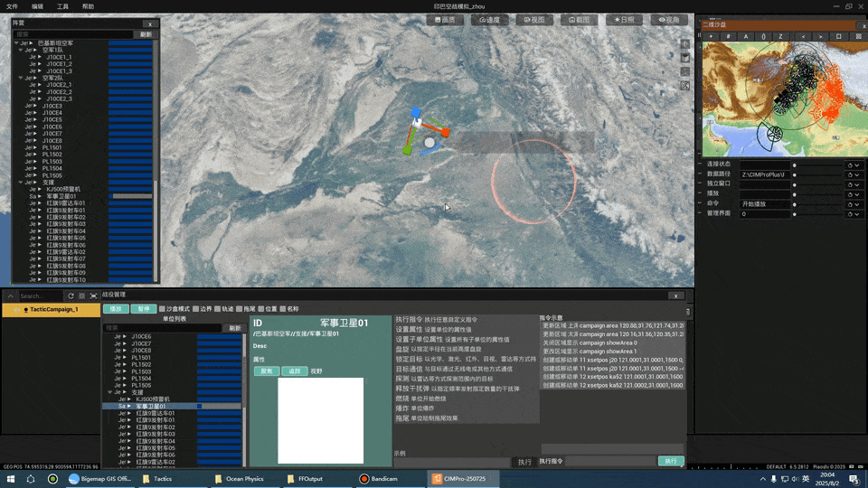This screenshot has height=488, width=868.
Task: Click the 刷新 button in 单位列表
Action: click(235, 328)
